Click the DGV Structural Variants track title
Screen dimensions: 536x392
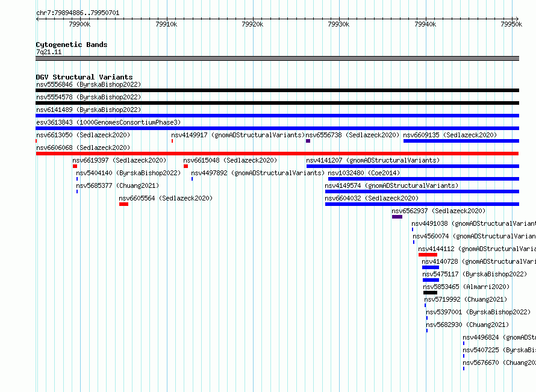[84, 77]
